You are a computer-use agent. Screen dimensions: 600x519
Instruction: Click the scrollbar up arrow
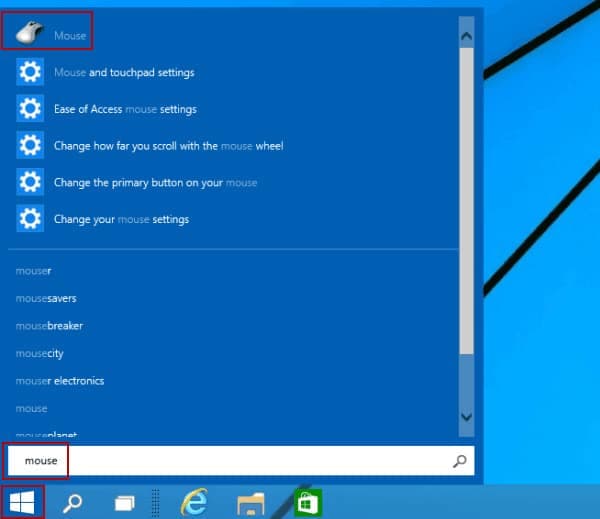tap(466, 36)
